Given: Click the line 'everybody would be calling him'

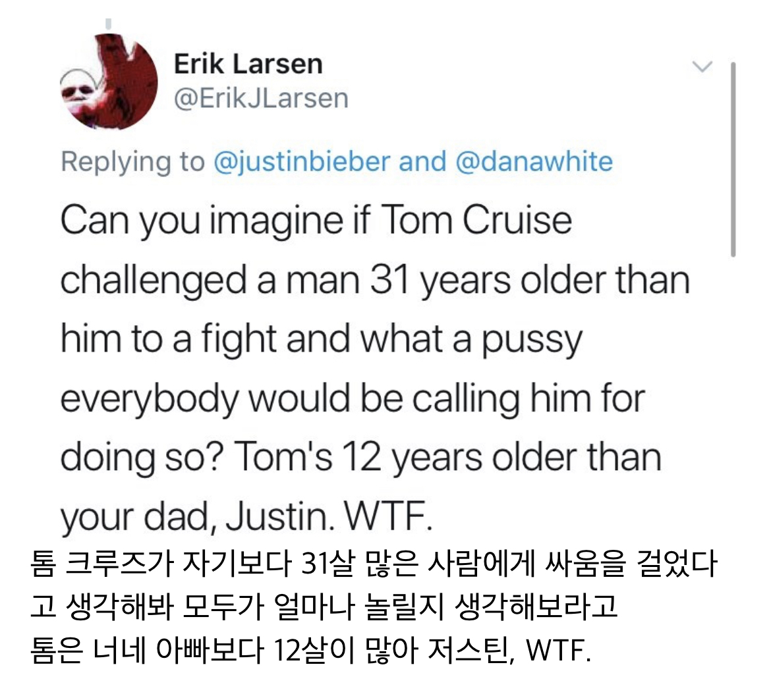Looking at the screenshot, I should tap(353, 398).
